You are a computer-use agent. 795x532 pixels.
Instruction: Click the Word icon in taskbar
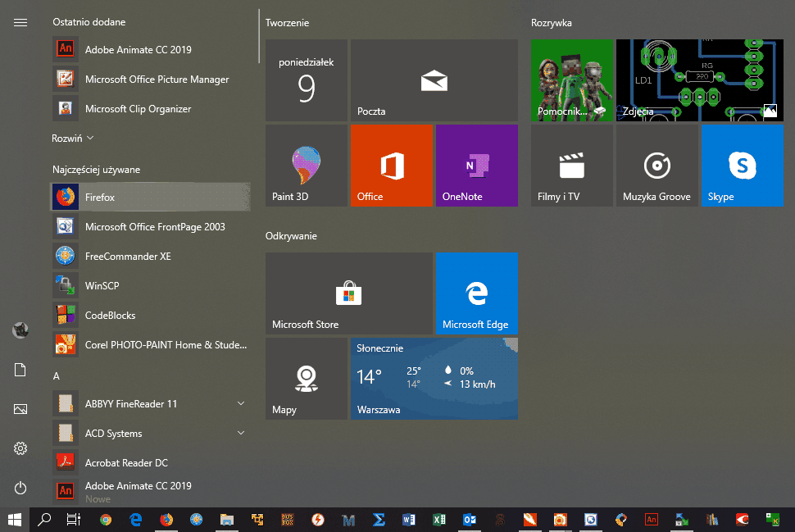[x=409, y=520]
